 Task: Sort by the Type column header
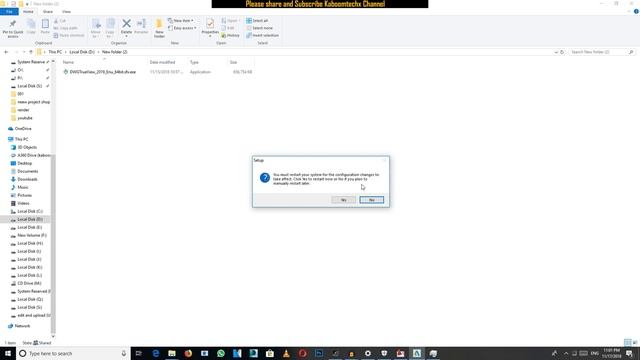click(x=194, y=62)
